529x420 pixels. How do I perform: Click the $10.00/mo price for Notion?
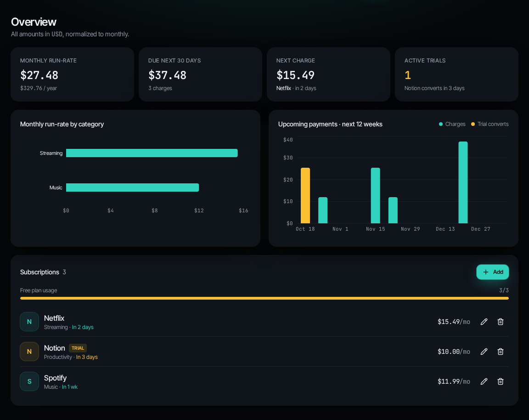[454, 352]
